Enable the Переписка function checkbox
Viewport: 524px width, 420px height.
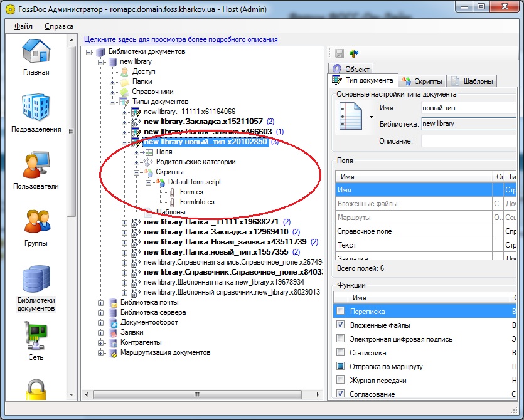tap(340, 312)
